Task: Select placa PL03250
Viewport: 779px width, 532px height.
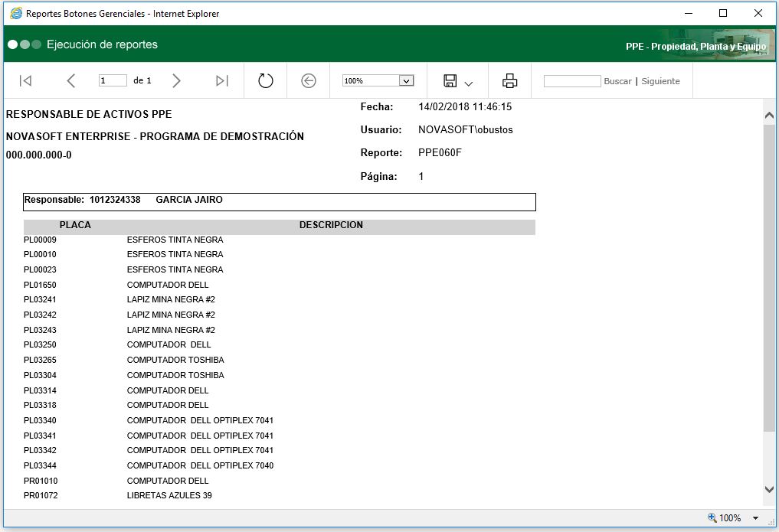Action: click(x=41, y=344)
